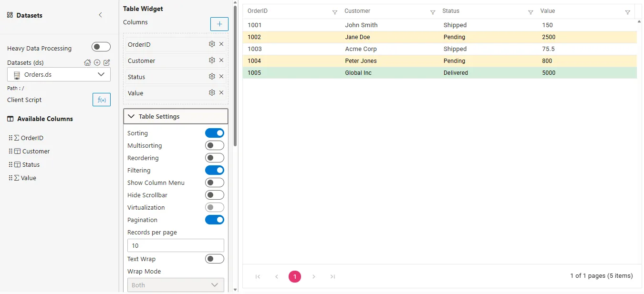Go to next page with arrow icon

coord(314,276)
